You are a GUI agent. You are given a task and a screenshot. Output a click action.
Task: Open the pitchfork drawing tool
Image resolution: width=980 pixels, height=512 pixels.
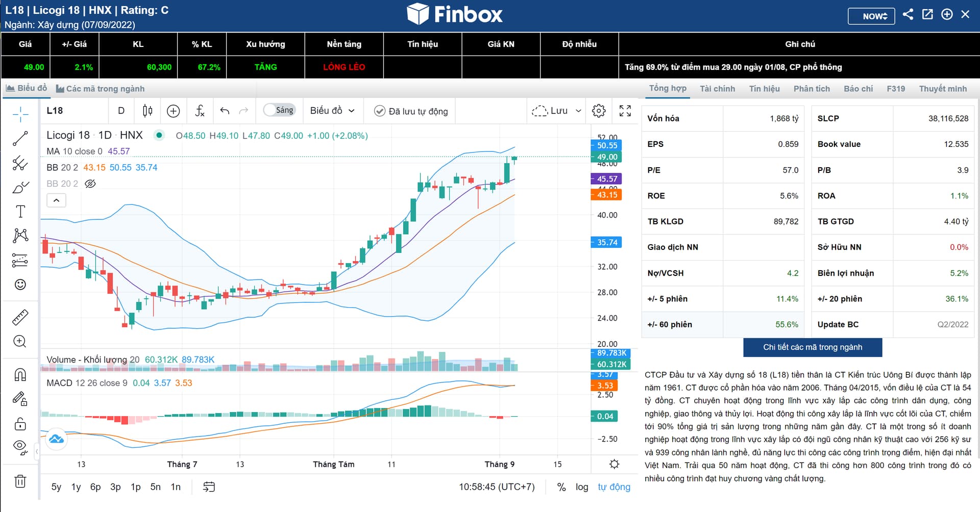click(20, 163)
